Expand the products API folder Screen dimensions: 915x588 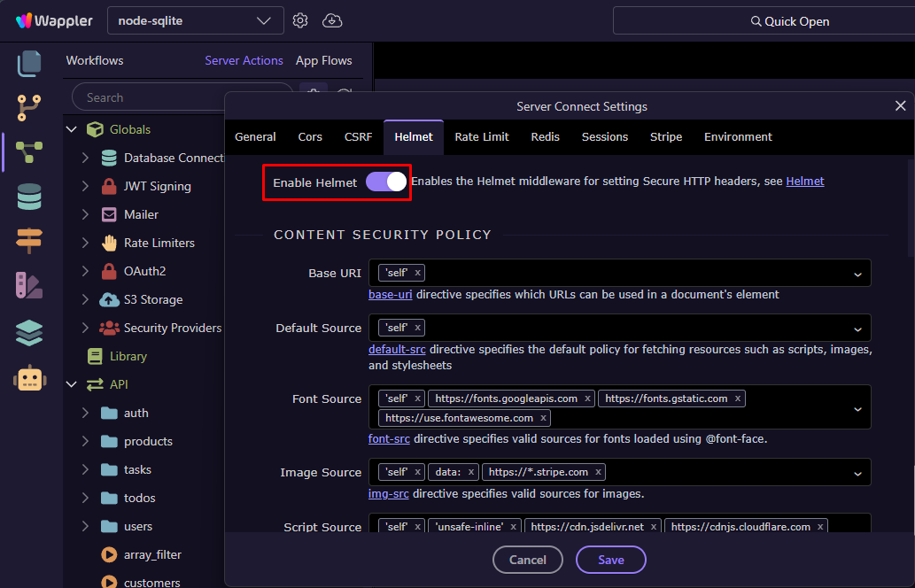[85, 441]
